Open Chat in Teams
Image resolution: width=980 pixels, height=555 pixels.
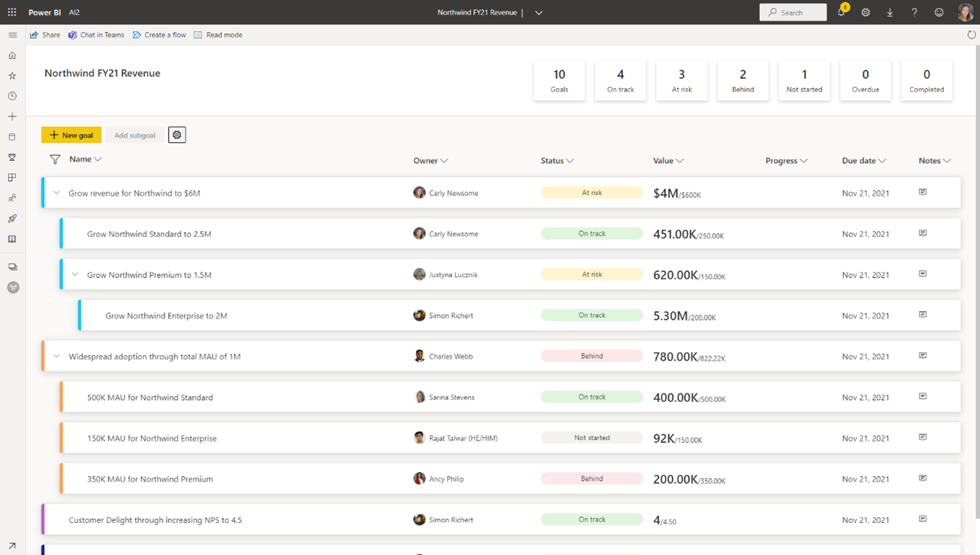(x=96, y=34)
